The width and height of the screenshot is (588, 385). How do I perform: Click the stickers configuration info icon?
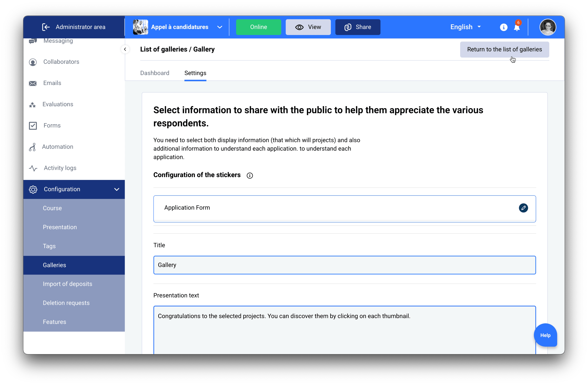pos(249,175)
